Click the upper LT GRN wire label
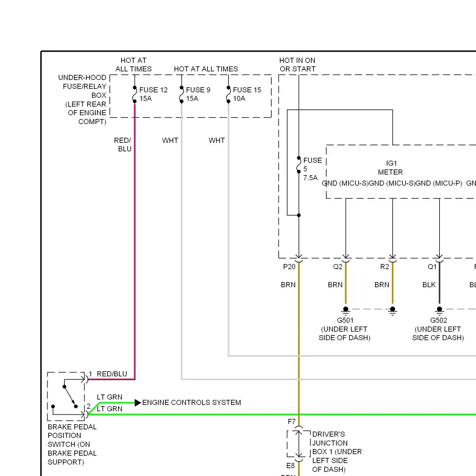The width and height of the screenshot is (476, 476). click(x=109, y=397)
